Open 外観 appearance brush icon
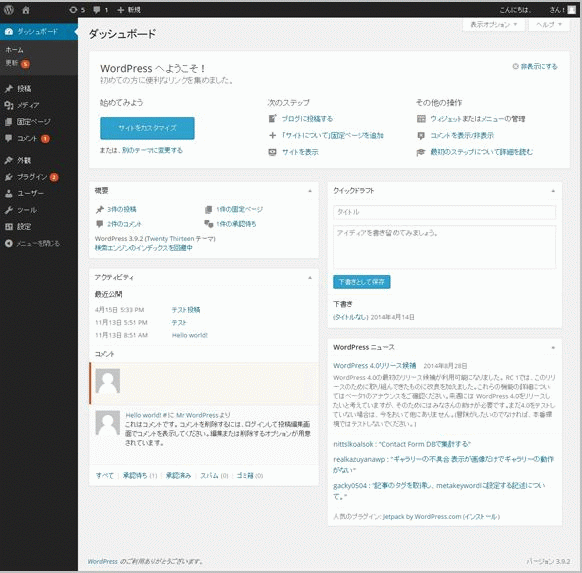This screenshot has width=582, height=573. [x=9, y=160]
